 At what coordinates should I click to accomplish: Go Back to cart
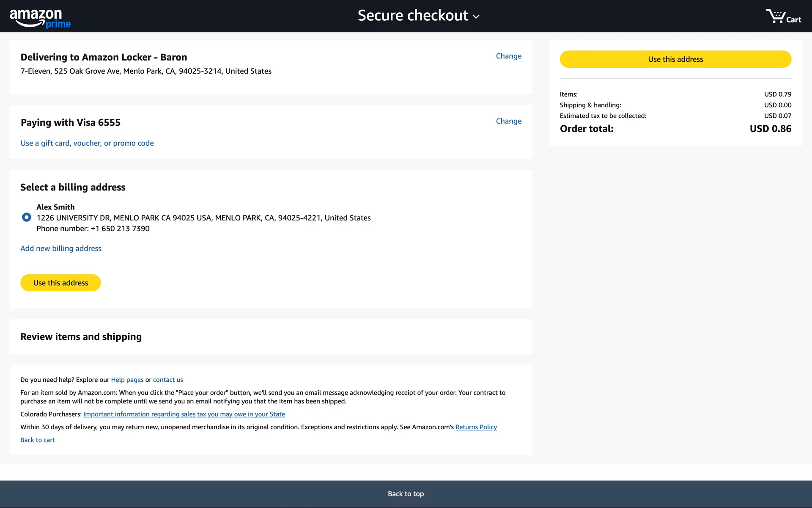[38, 440]
